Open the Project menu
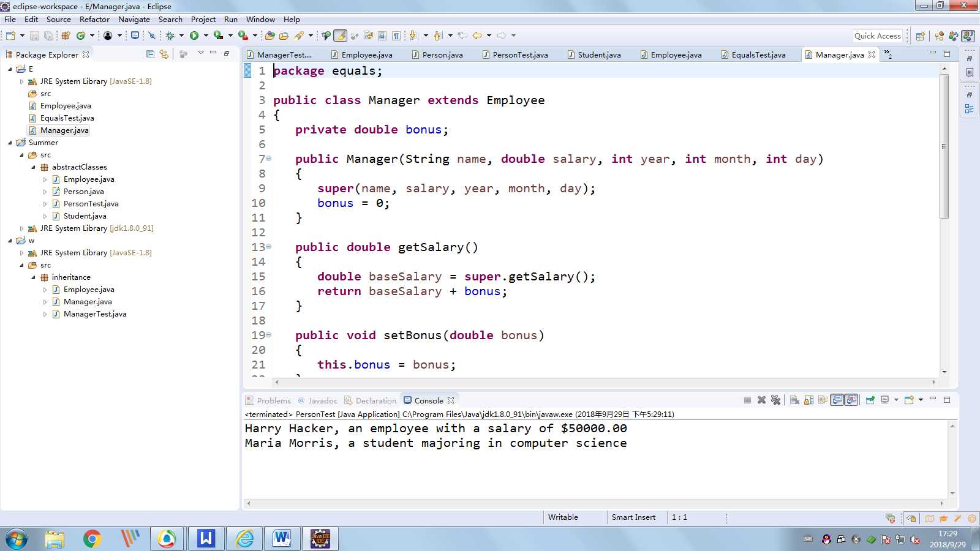980x551 pixels. click(203, 19)
